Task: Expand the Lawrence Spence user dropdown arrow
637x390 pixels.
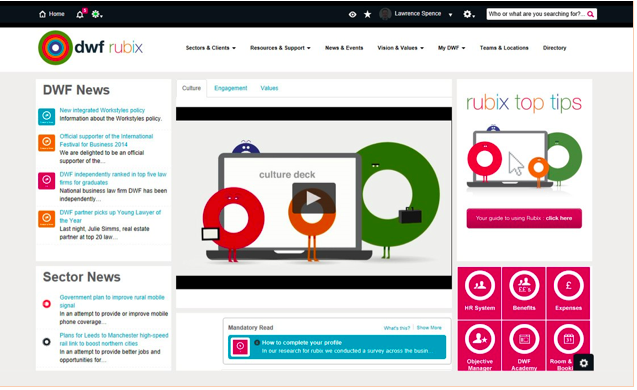Action: pos(451,15)
